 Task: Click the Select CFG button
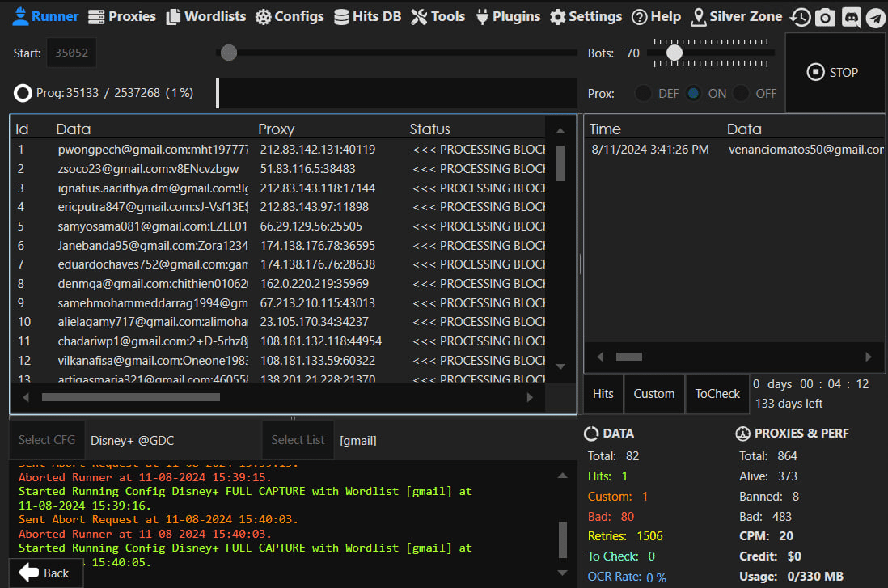tap(47, 440)
